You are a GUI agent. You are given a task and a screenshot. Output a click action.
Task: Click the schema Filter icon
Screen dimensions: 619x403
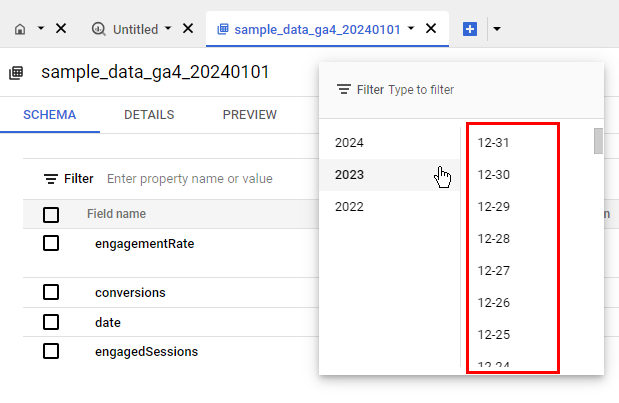pyautogui.click(x=51, y=179)
